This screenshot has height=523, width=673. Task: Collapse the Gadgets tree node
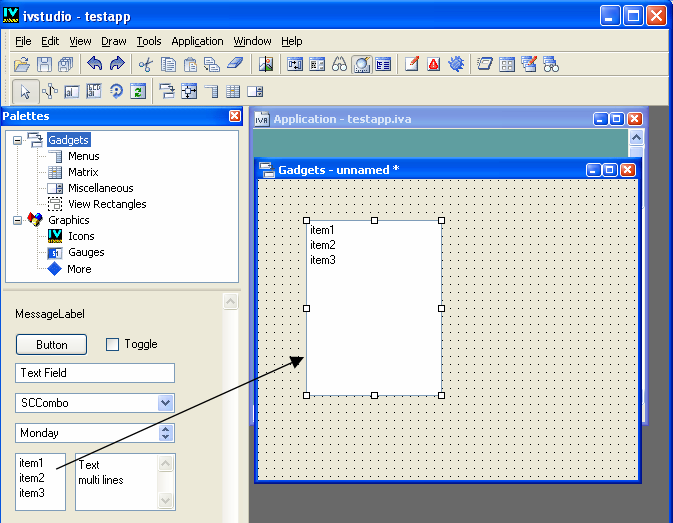(18, 140)
